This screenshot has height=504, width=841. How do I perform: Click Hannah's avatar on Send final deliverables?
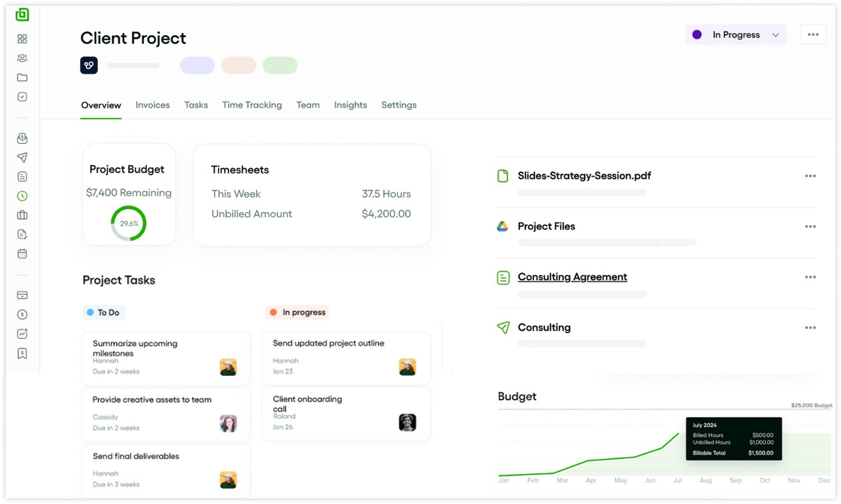228,480
